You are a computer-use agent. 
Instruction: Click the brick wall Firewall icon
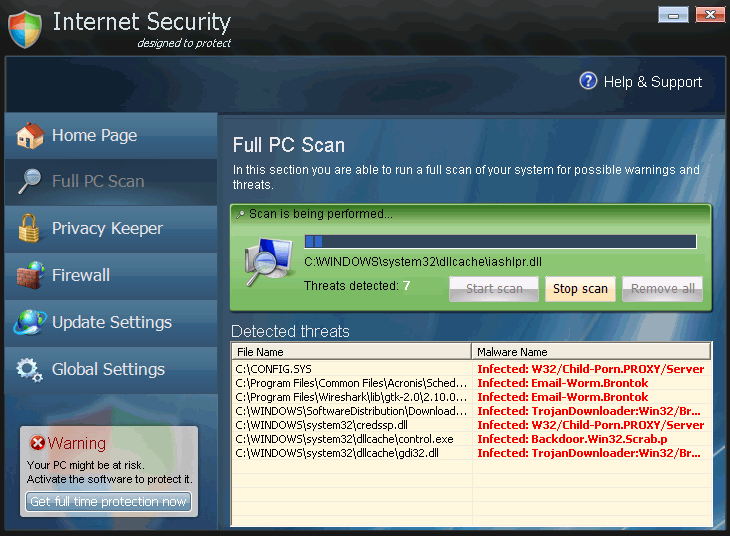pyautogui.click(x=30, y=275)
